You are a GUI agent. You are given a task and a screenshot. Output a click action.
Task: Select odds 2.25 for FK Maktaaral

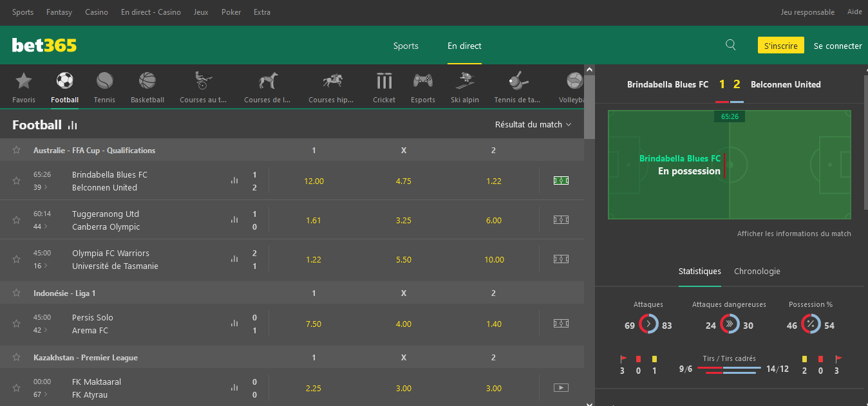point(314,388)
